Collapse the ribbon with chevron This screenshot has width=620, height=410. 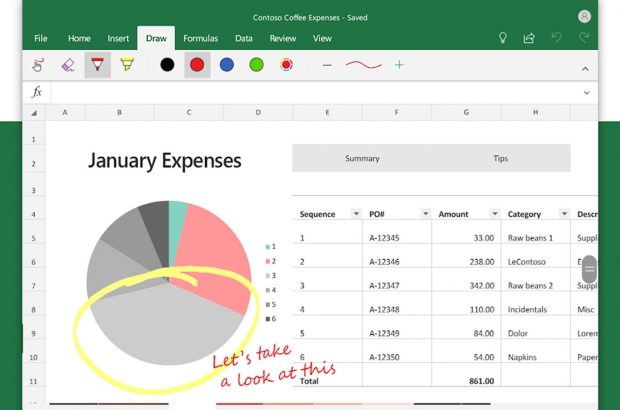click(x=585, y=69)
